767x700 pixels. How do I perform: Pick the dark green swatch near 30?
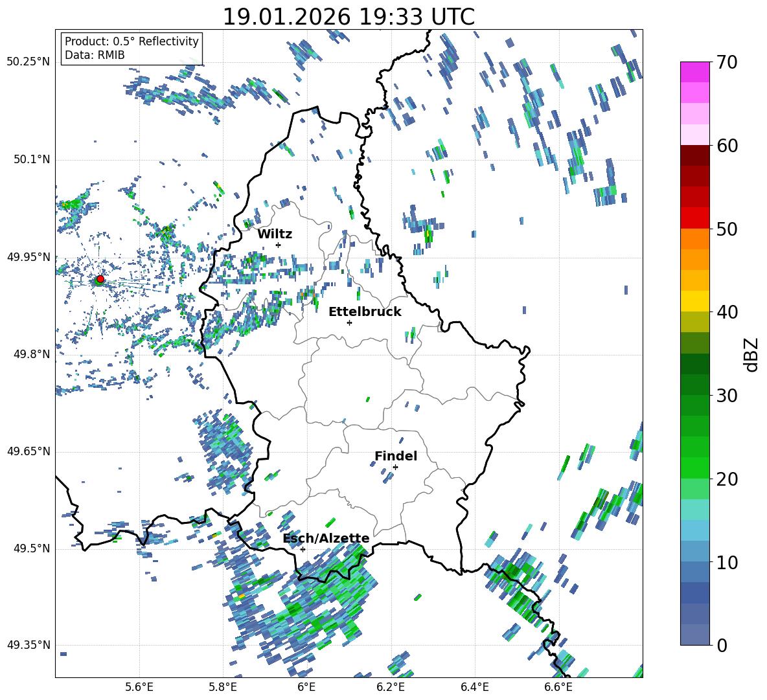695,384
